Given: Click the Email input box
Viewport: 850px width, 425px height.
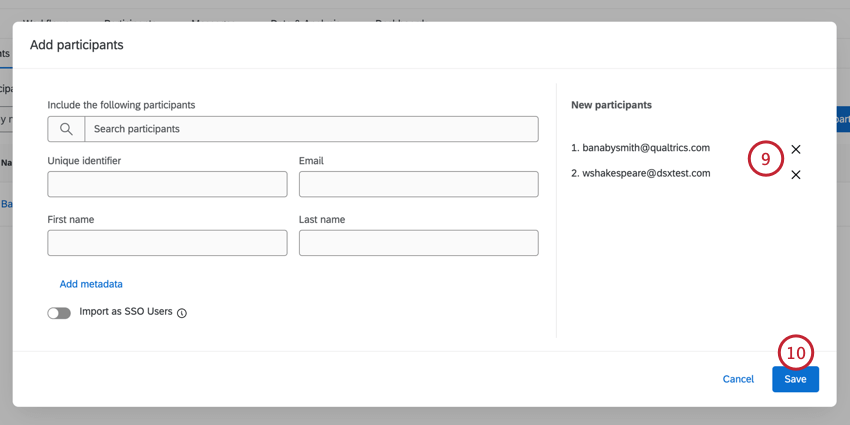Looking at the screenshot, I should pyautogui.click(x=418, y=184).
